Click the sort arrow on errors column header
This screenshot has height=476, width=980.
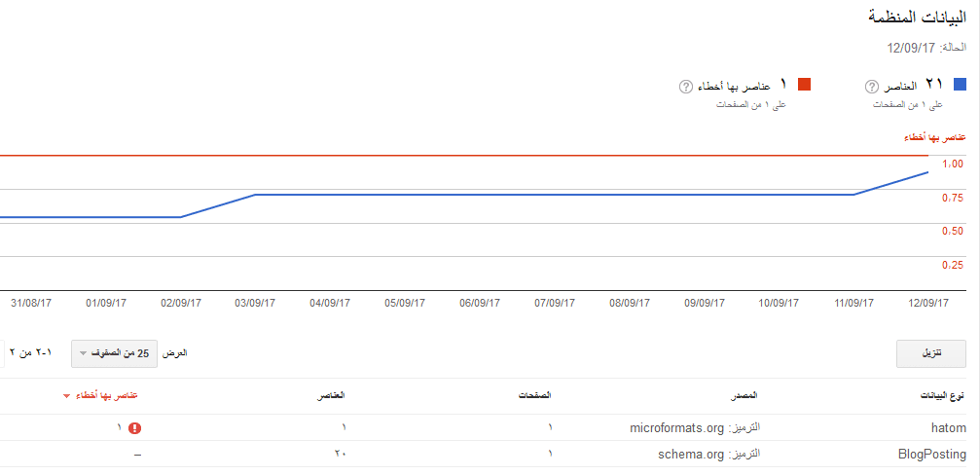pyautogui.click(x=66, y=397)
